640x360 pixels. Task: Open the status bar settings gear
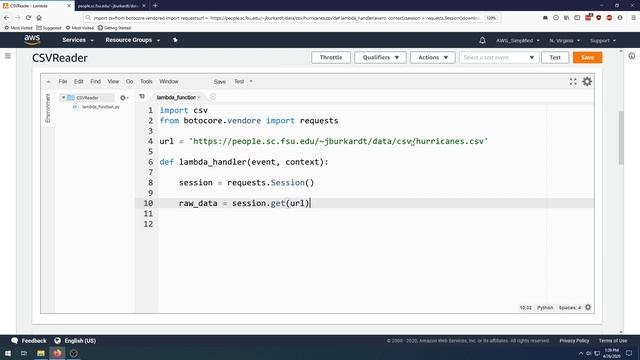[588, 307]
